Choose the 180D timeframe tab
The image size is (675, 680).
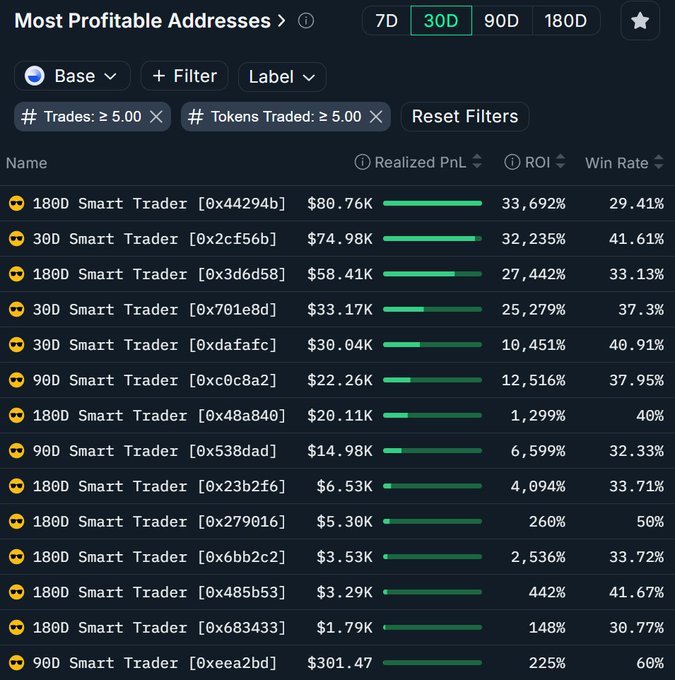point(565,21)
